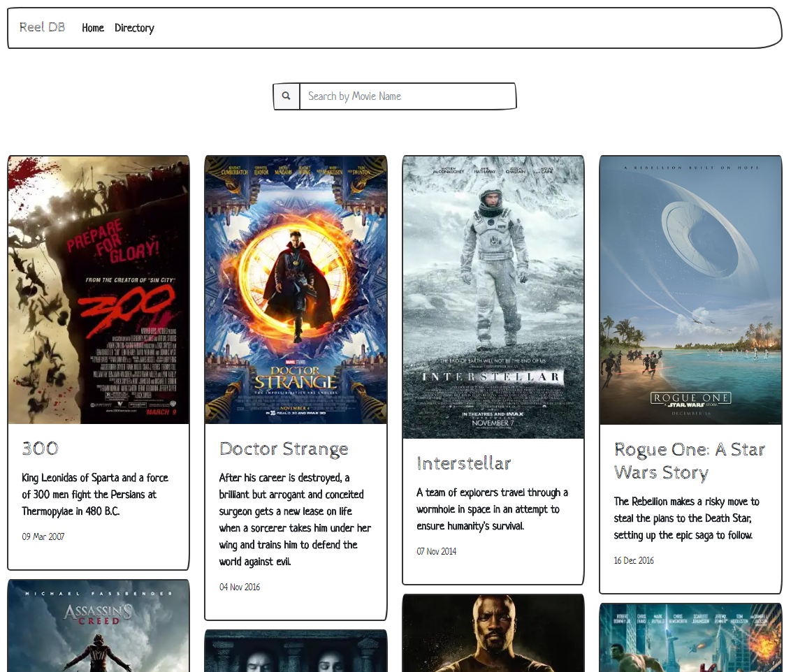Select the date 07 Nov 2014

(x=436, y=552)
